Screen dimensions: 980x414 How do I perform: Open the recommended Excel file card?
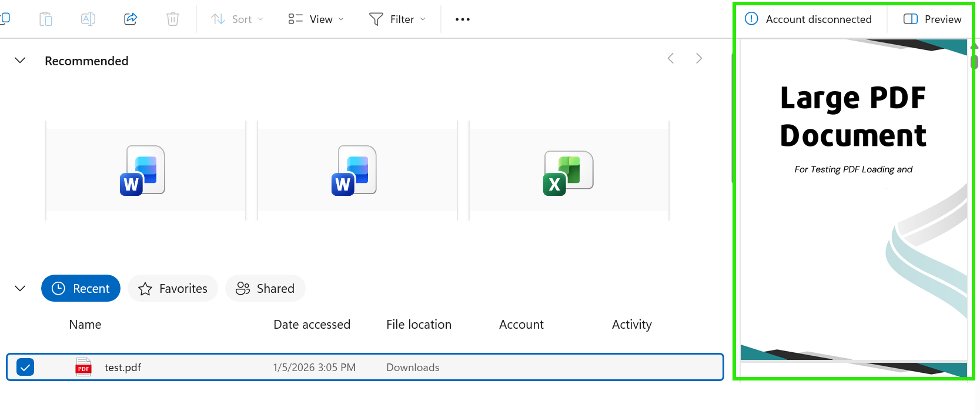pos(569,171)
